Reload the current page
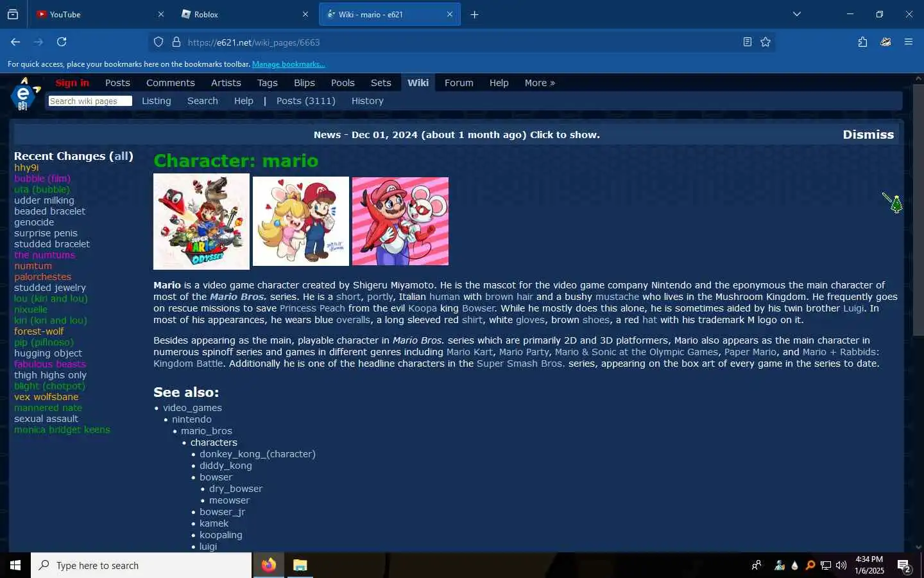 tap(62, 42)
